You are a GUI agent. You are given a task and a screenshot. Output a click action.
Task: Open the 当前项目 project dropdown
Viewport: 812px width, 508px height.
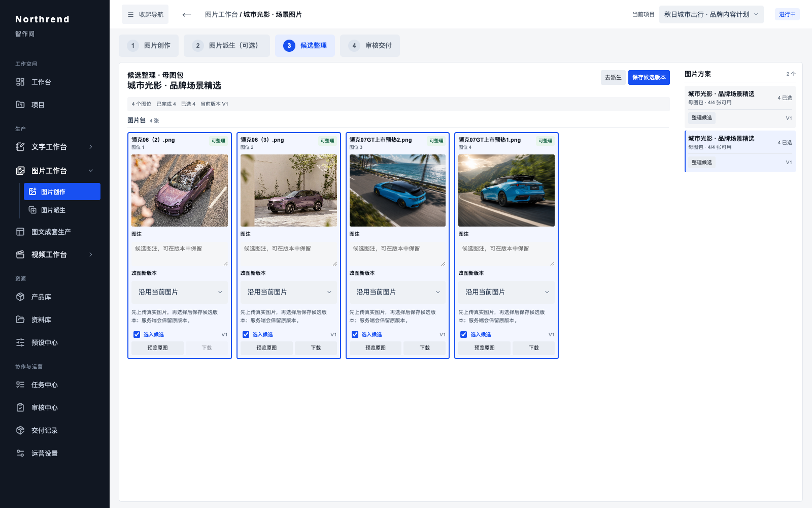(x=711, y=15)
